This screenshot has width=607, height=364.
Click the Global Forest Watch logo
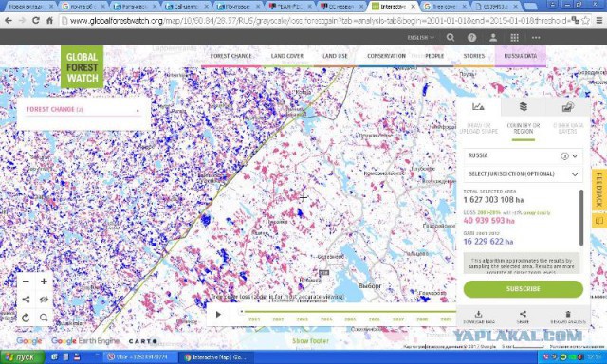coord(83,67)
